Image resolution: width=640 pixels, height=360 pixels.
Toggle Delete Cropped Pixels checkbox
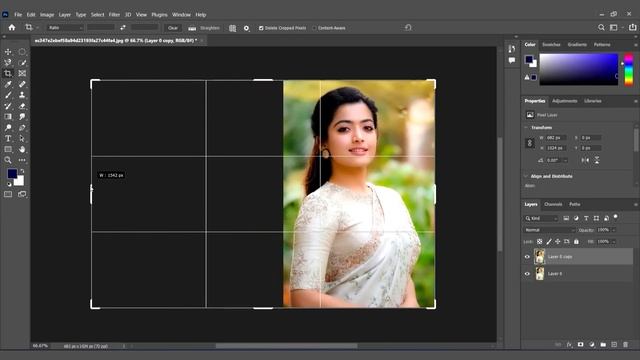coord(261,28)
